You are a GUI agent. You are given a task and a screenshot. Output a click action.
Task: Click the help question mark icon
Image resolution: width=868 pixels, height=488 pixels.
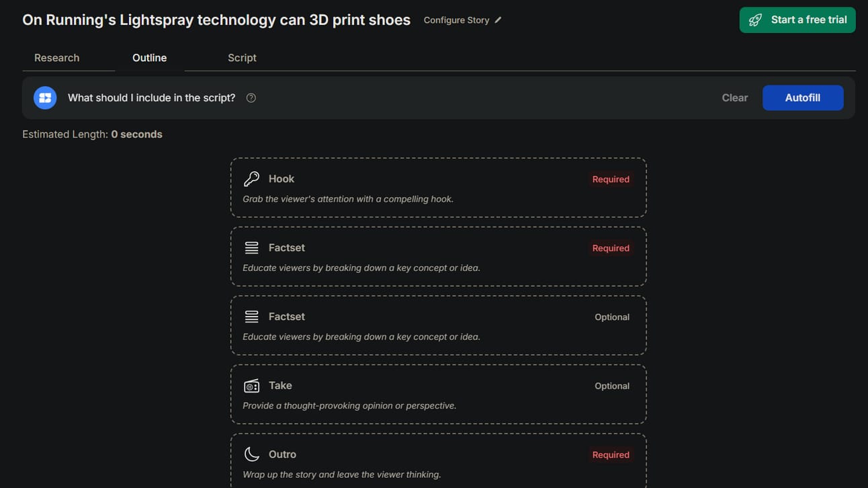[x=251, y=97]
